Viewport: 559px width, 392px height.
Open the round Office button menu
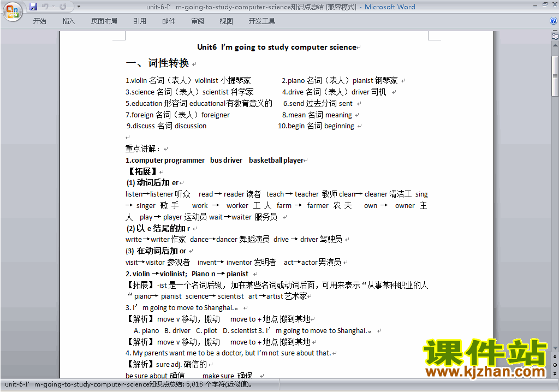[13, 12]
